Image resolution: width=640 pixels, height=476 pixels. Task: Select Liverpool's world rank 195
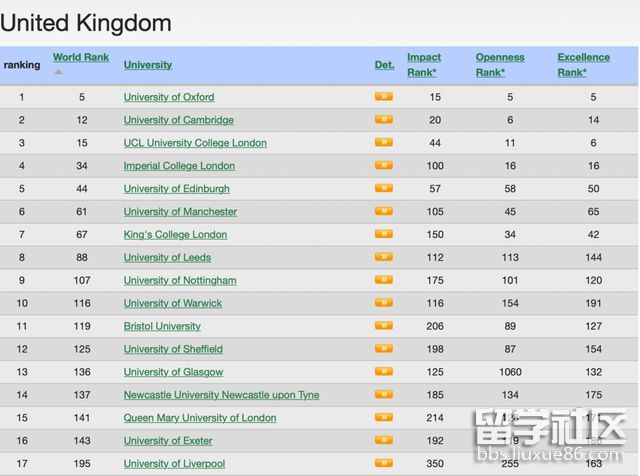pos(82,463)
